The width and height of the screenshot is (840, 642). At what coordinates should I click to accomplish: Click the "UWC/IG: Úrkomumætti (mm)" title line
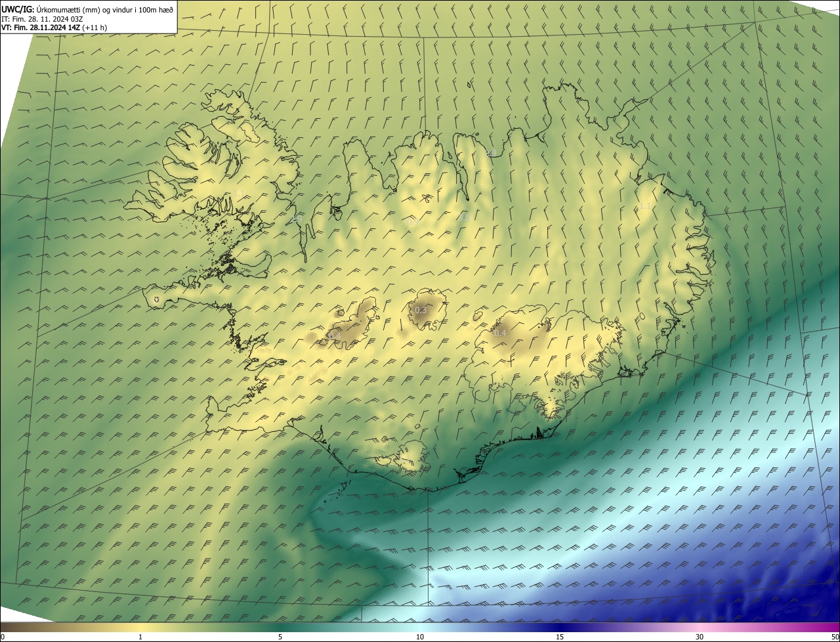point(87,9)
